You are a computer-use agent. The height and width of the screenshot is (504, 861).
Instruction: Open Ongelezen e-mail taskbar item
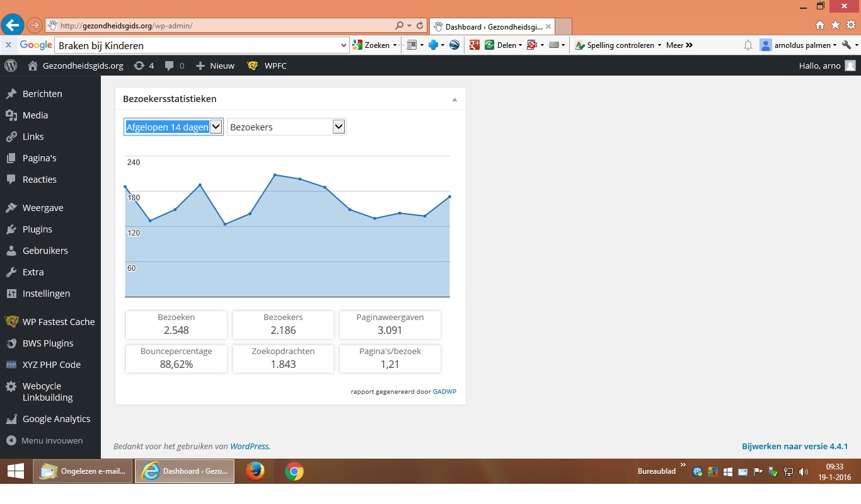pos(83,471)
